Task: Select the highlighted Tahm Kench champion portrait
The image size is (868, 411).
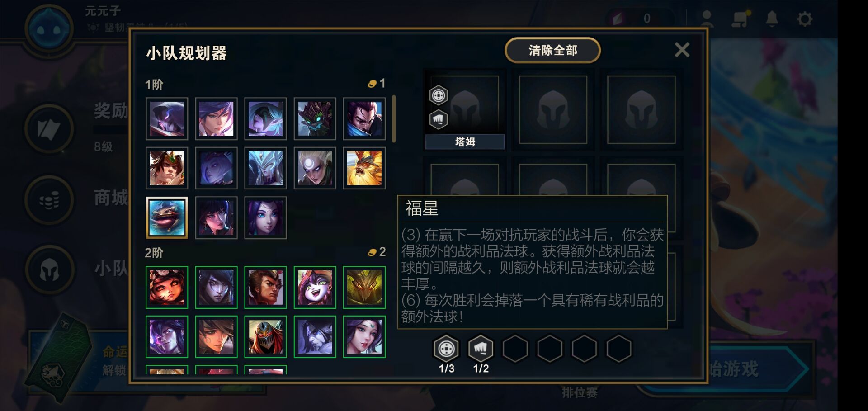Action: (167, 217)
